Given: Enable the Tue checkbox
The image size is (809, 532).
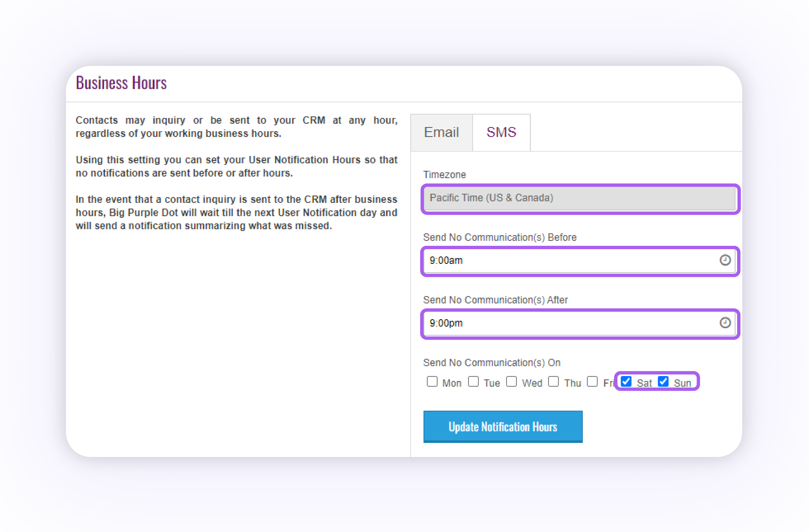Looking at the screenshot, I should coord(473,382).
